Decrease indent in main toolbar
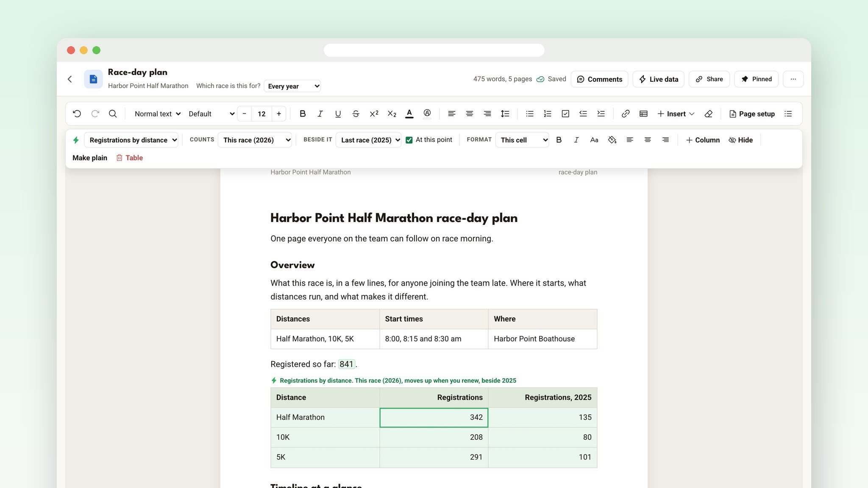The height and width of the screenshot is (488, 868). coord(583,114)
